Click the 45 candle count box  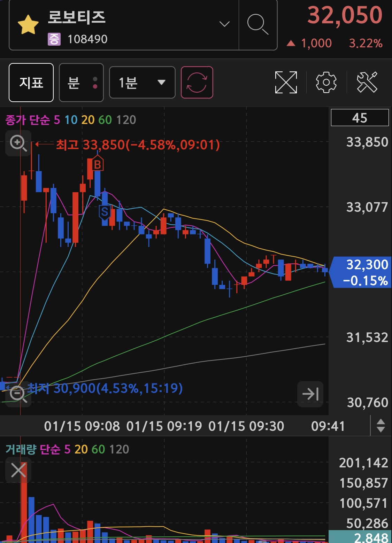[x=360, y=118]
